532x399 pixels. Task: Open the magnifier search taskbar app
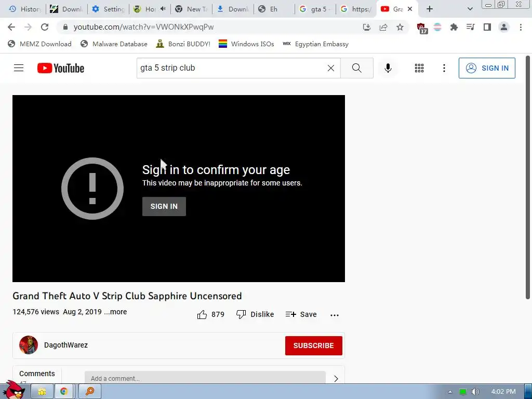[x=90, y=392]
